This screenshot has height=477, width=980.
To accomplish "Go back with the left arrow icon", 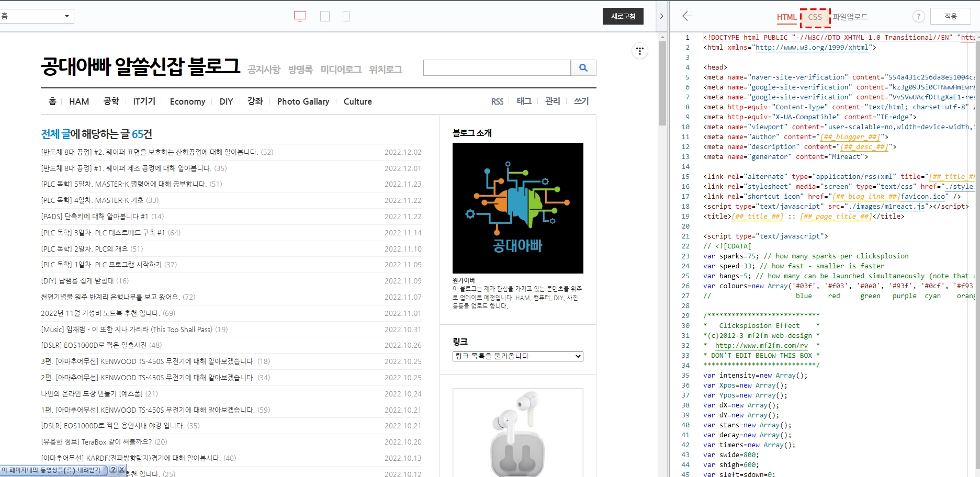I will click(x=687, y=16).
